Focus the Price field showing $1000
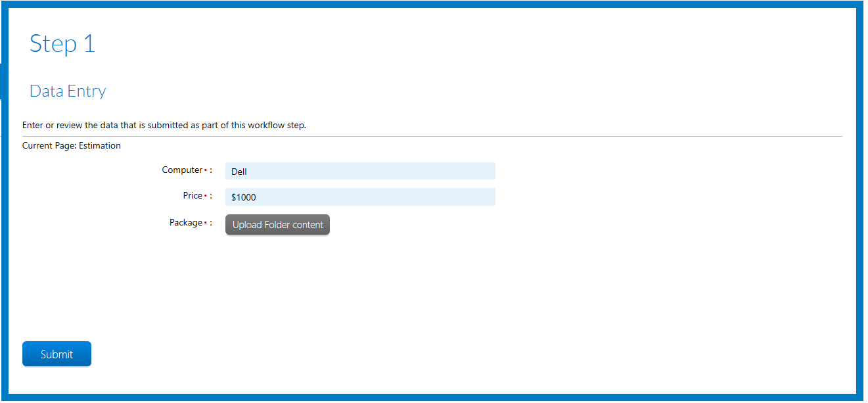The height and width of the screenshot is (403, 868). [x=359, y=197]
